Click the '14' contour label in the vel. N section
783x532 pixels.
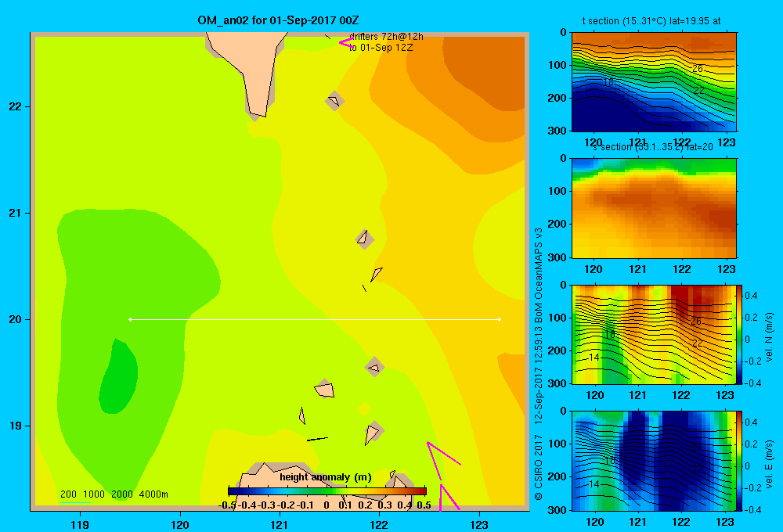[x=594, y=358]
